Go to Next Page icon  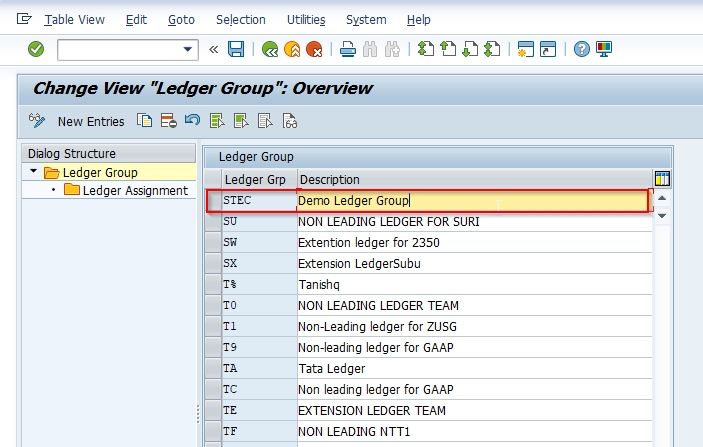470,49
